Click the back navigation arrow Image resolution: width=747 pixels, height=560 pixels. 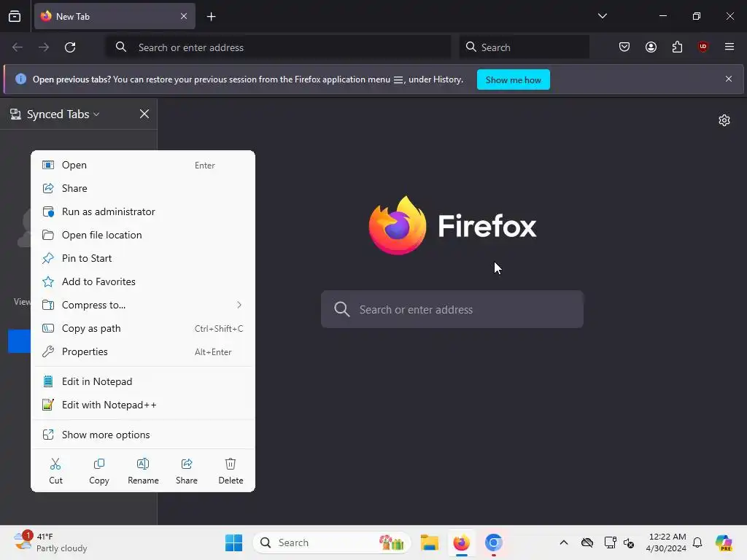pyautogui.click(x=18, y=47)
